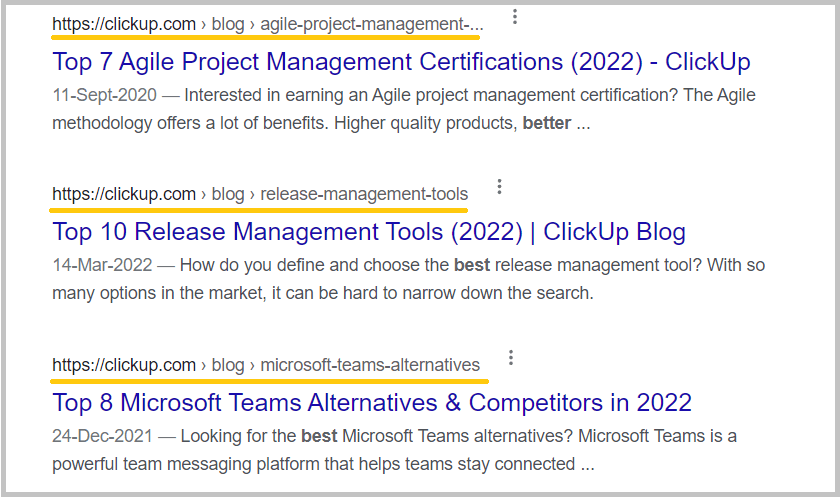Click the snippet text dated 11-Sept-2020
Viewport: 840px width, 498px height.
point(404,109)
